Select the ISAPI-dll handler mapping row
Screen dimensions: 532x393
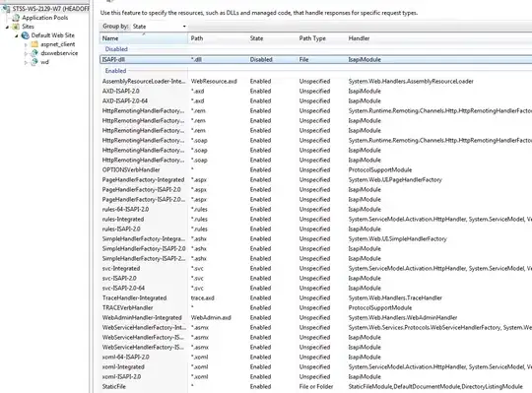click(316, 60)
